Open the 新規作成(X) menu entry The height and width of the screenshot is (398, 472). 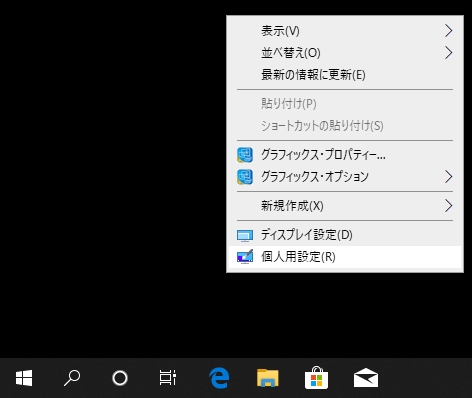point(345,206)
